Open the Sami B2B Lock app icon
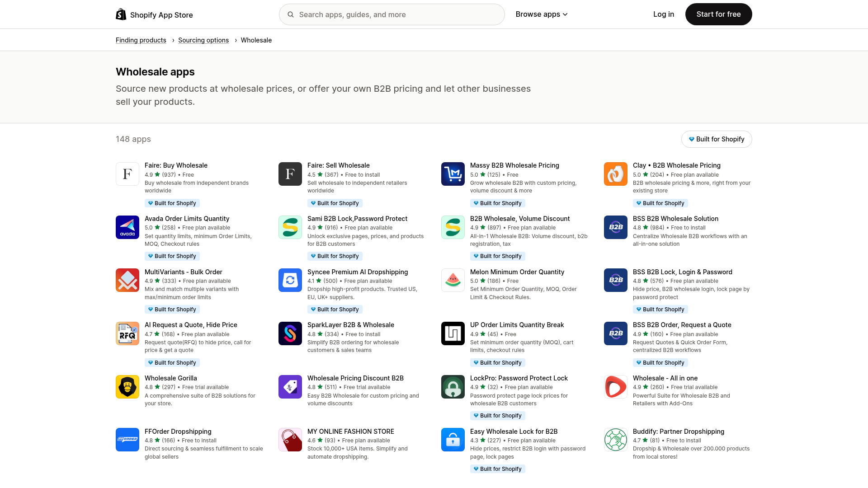Viewport: 868px width, 488px height. tap(290, 227)
